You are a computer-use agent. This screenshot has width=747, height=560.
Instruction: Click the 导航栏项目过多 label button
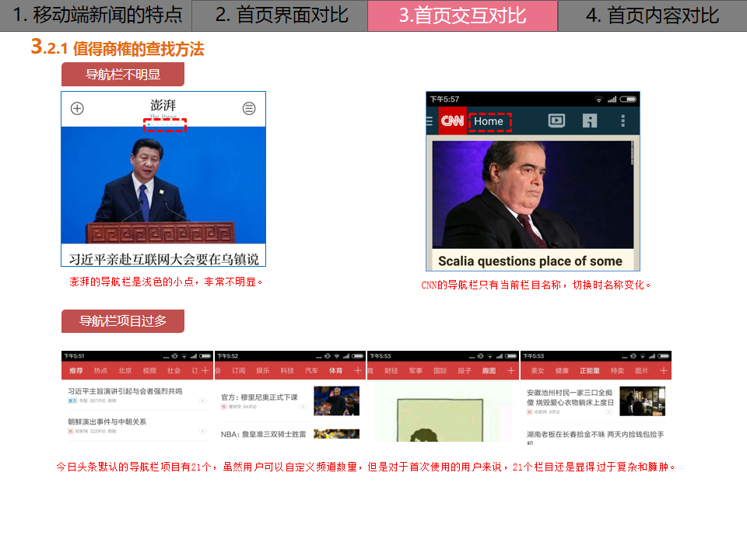[x=122, y=321]
